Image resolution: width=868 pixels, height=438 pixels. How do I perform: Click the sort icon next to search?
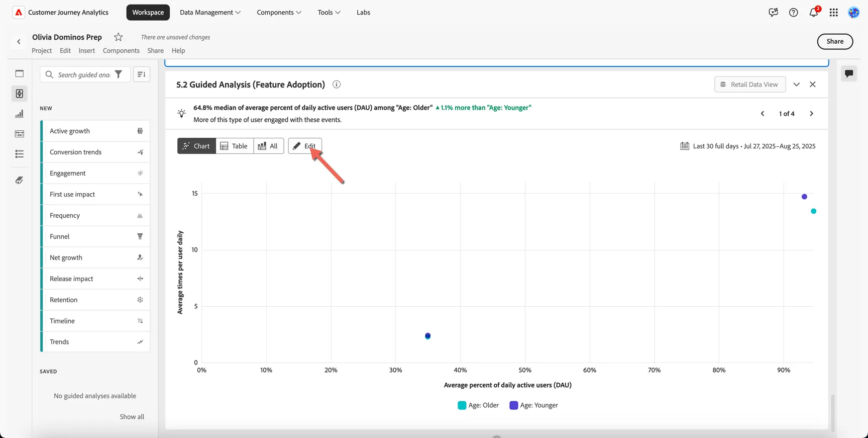tap(142, 74)
